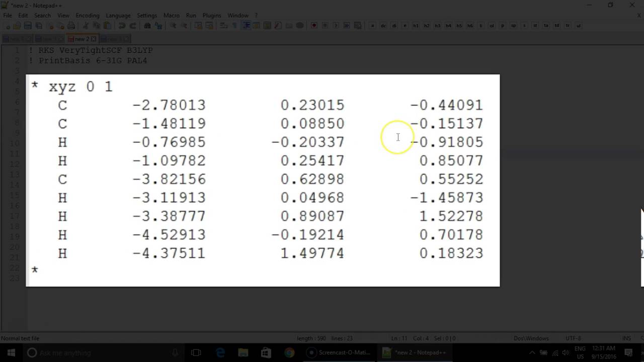Image resolution: width=644 pixels, height=362 pixels.
Task: Open a file with the toolbar Open icon
Action: coord(17,26)
